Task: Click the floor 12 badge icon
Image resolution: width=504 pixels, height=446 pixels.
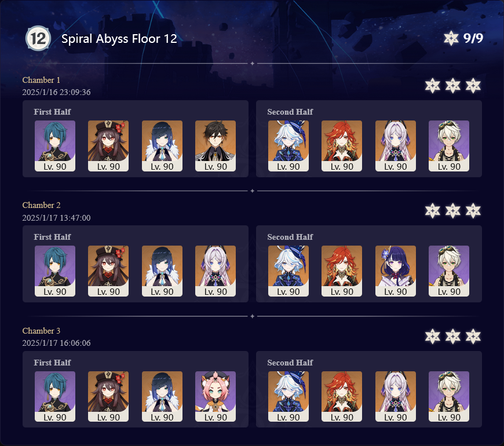Action: pos(38,38)
